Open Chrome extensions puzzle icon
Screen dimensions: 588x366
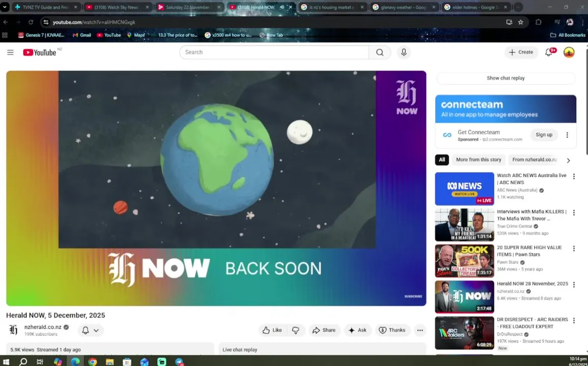(x=539, y=22)
